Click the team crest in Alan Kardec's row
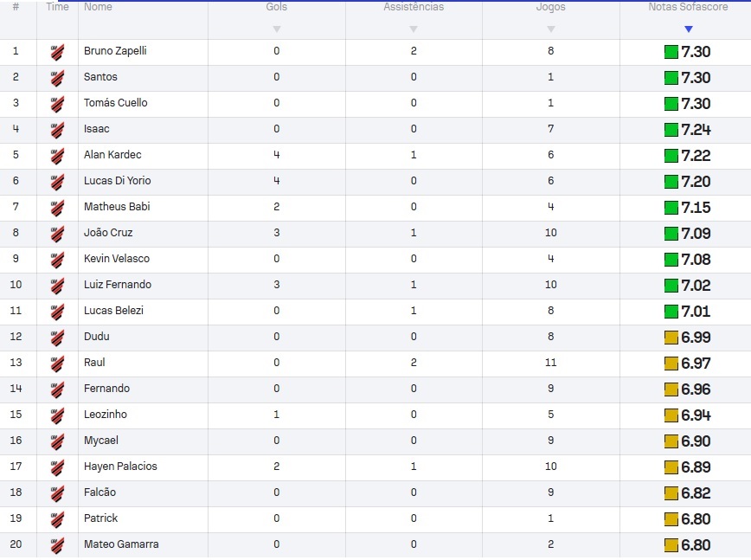The image size is (751, 560). 57,156
